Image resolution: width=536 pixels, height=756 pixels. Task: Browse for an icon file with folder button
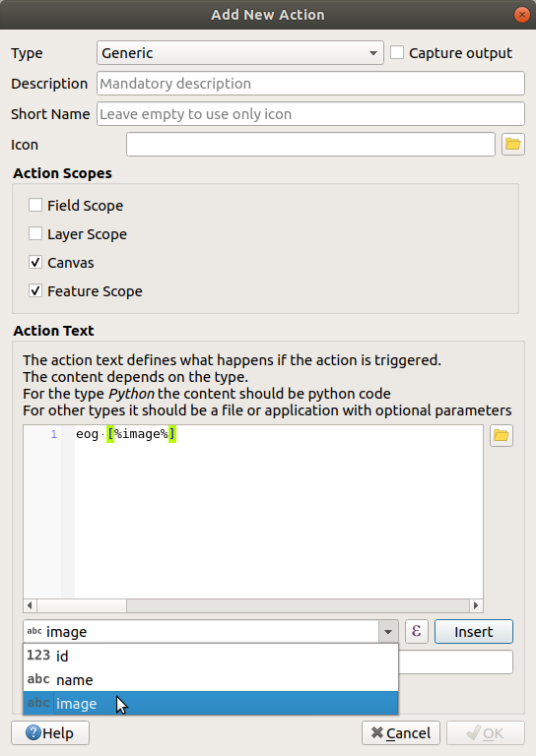pyautogui.click(x=512, y=144)
